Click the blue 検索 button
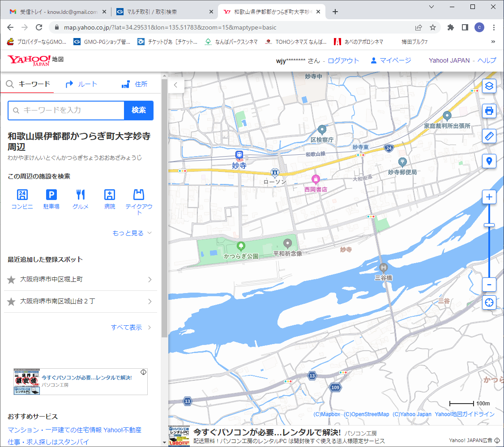The height and width of the screenshot is (447, 504). coord(138,110)
